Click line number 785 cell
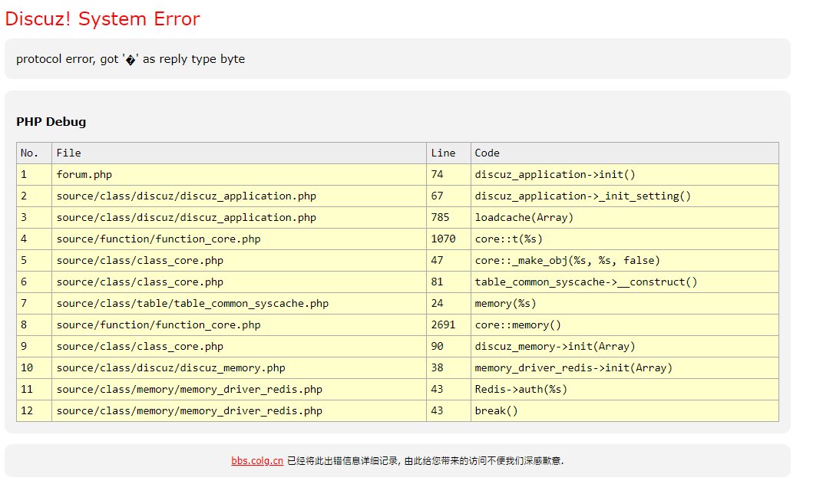The height and width of the screenshot is (504, 823). (448, 218)
